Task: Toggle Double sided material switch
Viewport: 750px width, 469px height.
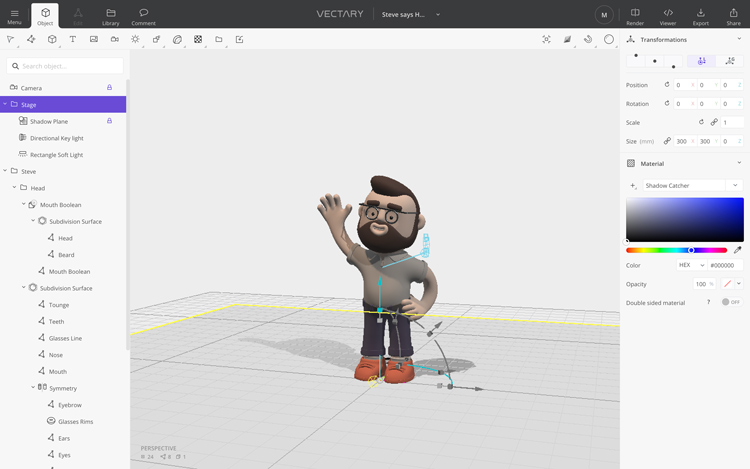Action: (x=731, y=302)
